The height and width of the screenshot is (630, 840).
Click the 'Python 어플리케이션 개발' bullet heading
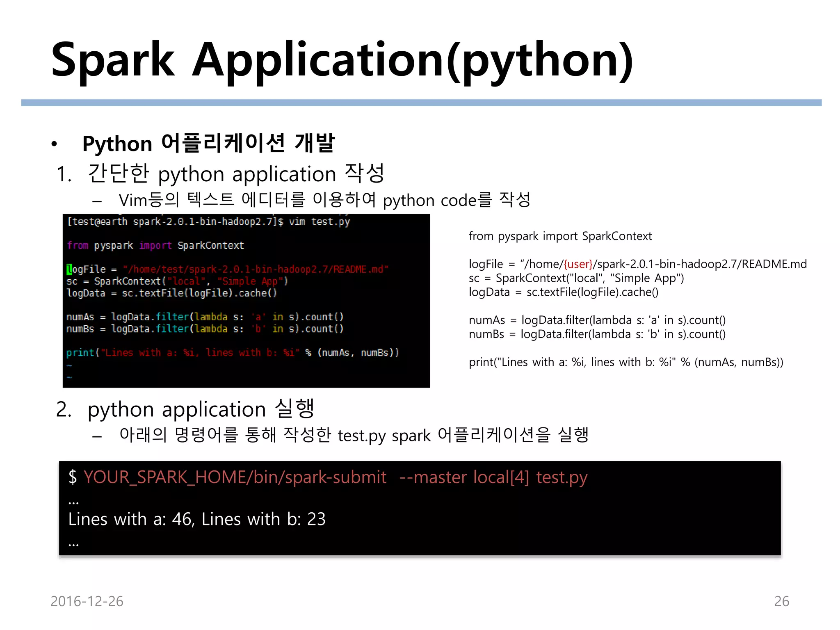(208, 144)
